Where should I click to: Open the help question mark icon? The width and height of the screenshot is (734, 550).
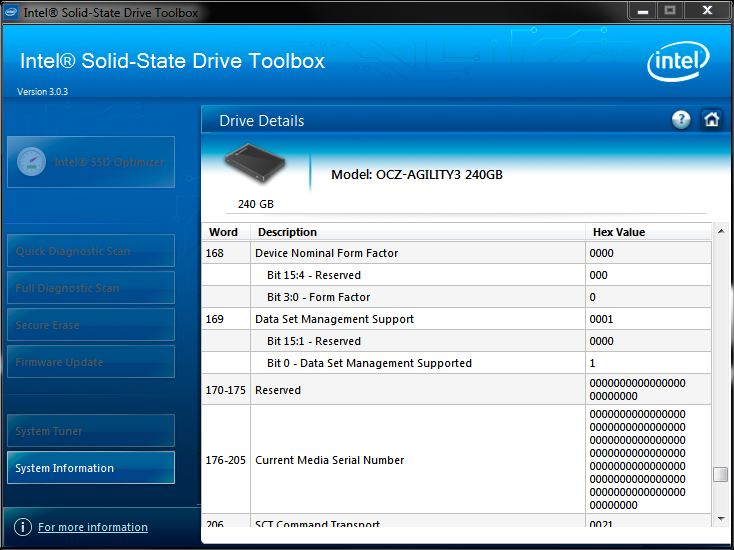pyautogui.click(x=681, y=120)
